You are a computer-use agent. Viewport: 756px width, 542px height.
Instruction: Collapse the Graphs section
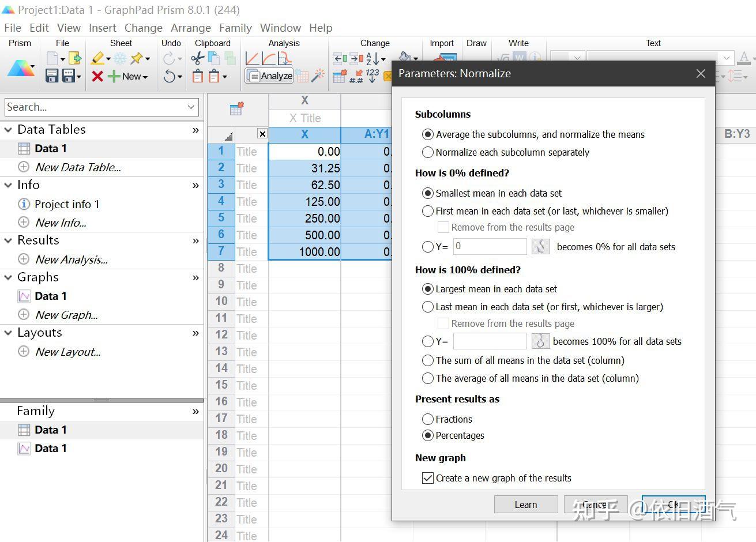click(x=8, y=277)
